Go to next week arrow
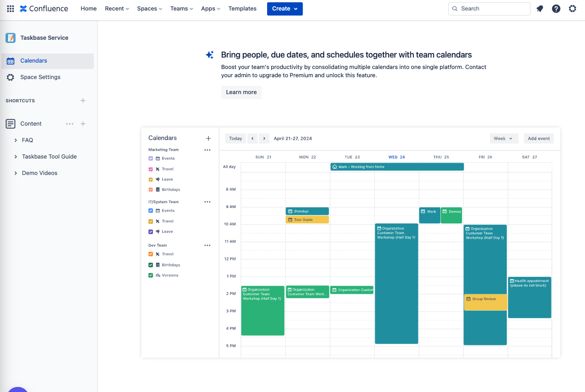This screenshot has width=585, height=392. 264,138
